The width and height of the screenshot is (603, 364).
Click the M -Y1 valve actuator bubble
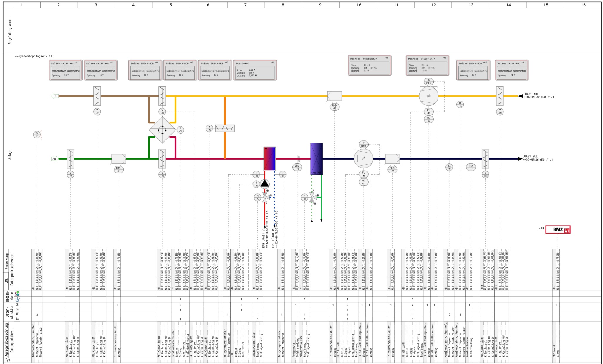(304, 197)
